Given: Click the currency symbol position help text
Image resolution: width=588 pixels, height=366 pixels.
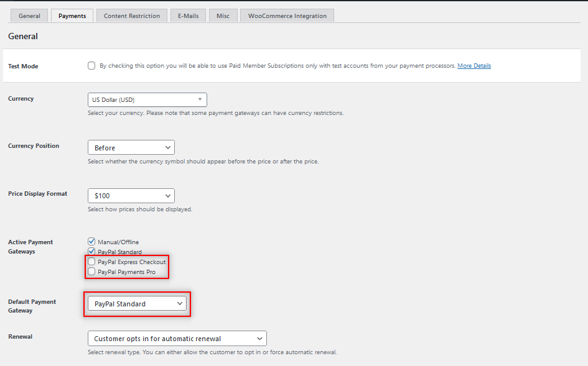Looking at the screenshot, I should (203, 162).
